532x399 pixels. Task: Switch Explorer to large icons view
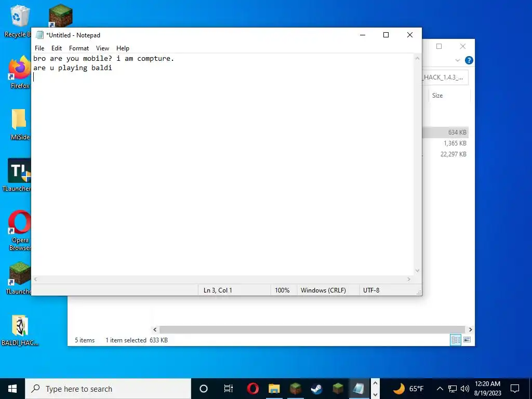[467, 340]
